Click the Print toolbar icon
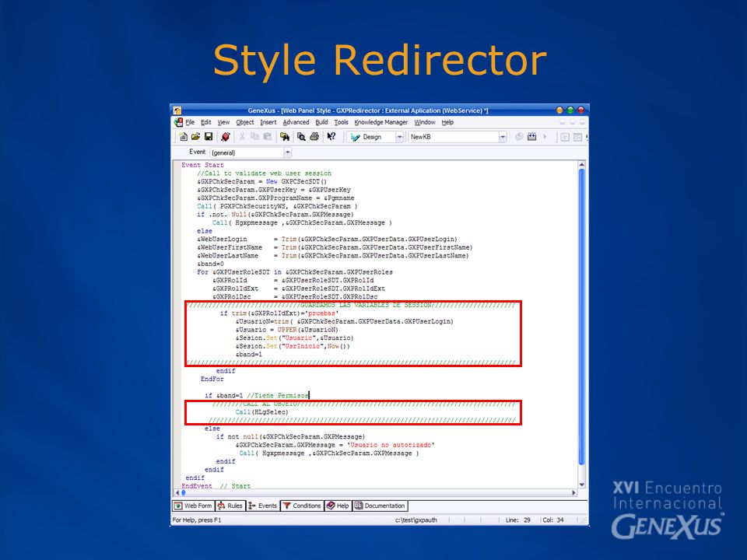The width and height of the screenshot is (747, 560). pyautogui.click(x=314, y=137)
